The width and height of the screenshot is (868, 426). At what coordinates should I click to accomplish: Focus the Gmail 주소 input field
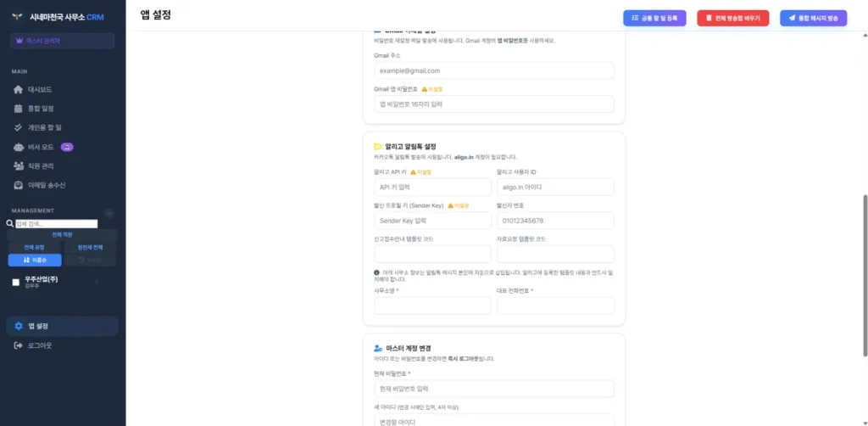pos(493,70)
